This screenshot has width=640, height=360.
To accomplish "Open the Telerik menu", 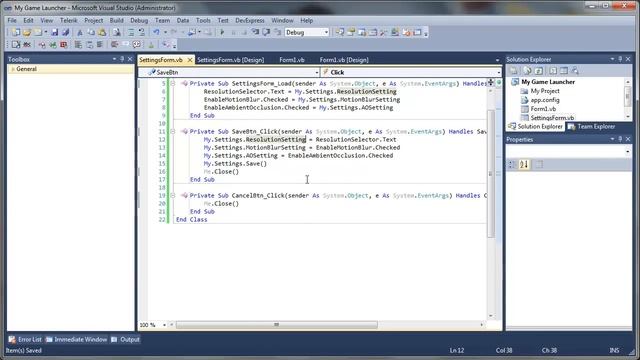I will [x=69, y=20].
